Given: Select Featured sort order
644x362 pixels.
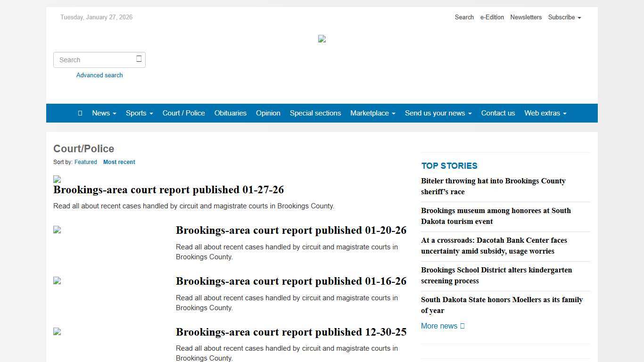Looking at the screenshot, I should point(85,162).
